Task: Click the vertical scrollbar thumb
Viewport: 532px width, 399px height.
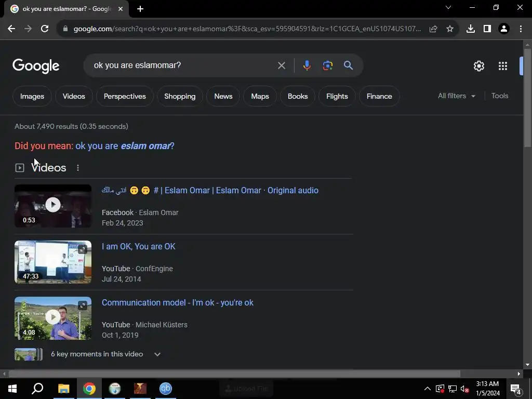Action: coord(527,98)
